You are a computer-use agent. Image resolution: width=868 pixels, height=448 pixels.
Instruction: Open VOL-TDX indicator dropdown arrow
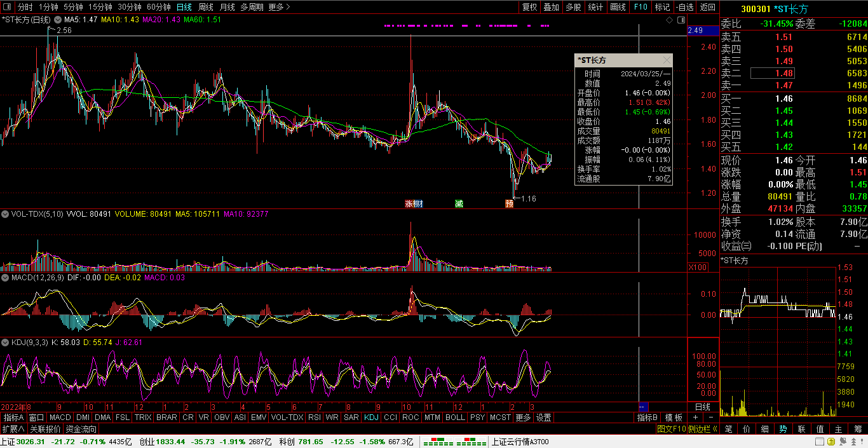[6, 214]
